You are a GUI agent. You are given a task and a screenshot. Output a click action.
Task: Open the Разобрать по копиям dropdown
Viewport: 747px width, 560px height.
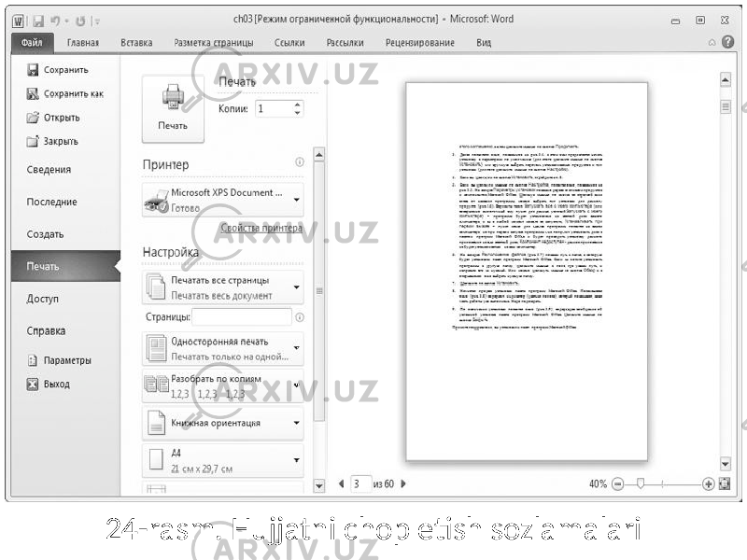click(x=223, y=385)
